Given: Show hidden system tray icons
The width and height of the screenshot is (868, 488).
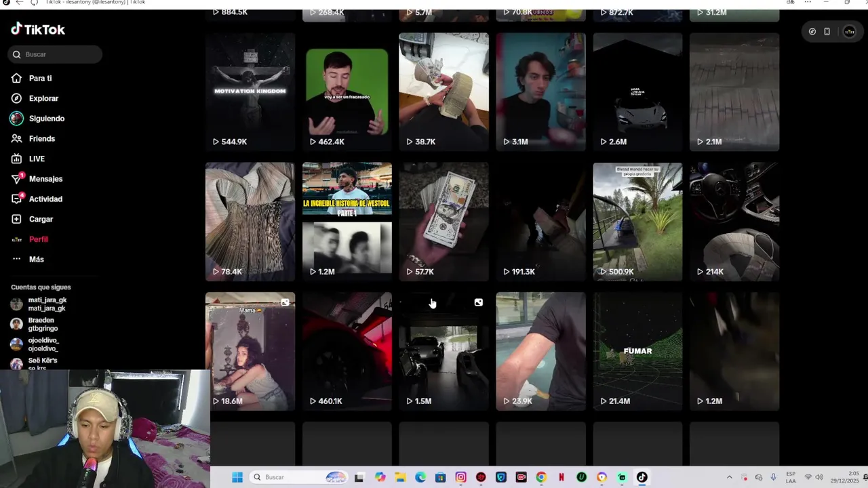Looking at the screenshot, I should [730, 477].
